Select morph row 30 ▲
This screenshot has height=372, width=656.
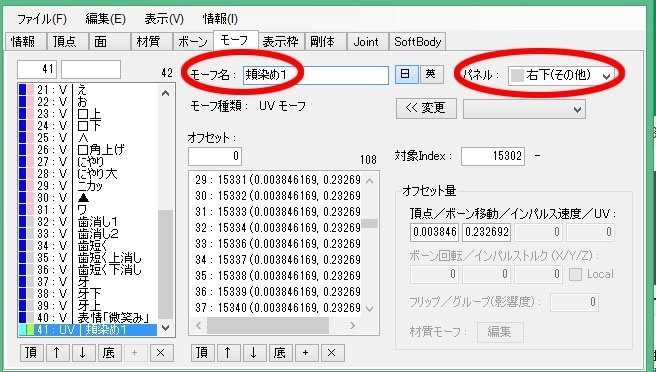pyautogui.click(x=88, y=198)
